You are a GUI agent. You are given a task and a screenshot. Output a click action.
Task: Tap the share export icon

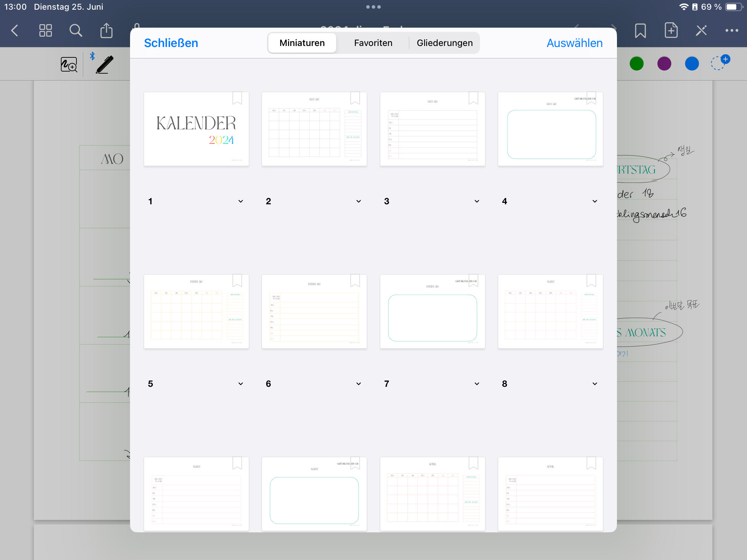click(x=106, y=30)
